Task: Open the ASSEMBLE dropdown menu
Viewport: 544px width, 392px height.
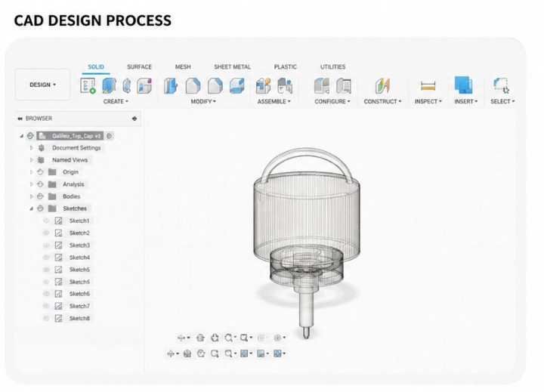Action: click(274, 102)
